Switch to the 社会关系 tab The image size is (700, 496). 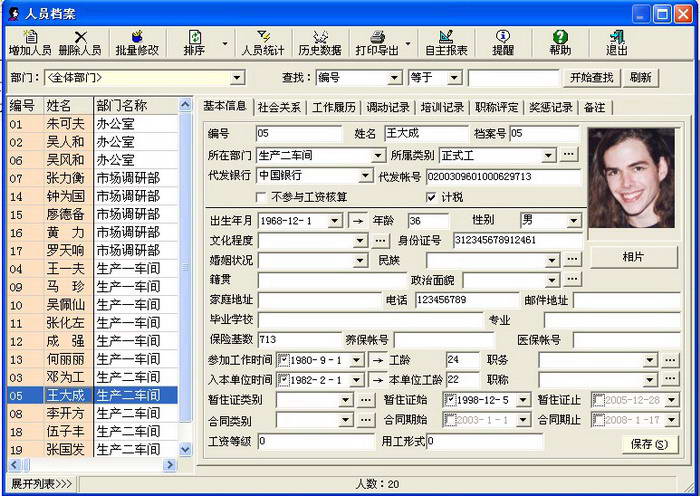click(x=279, y=107)
